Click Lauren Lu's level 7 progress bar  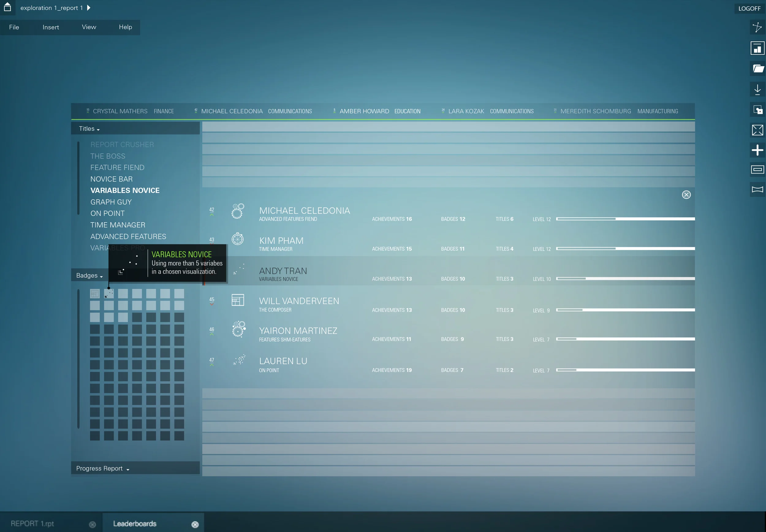pos(625,370)
